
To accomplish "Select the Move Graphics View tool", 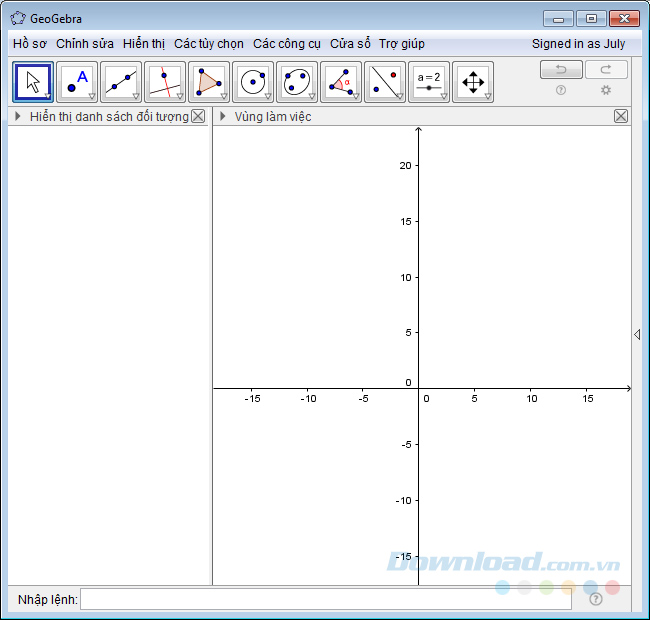I will point(473,82).
